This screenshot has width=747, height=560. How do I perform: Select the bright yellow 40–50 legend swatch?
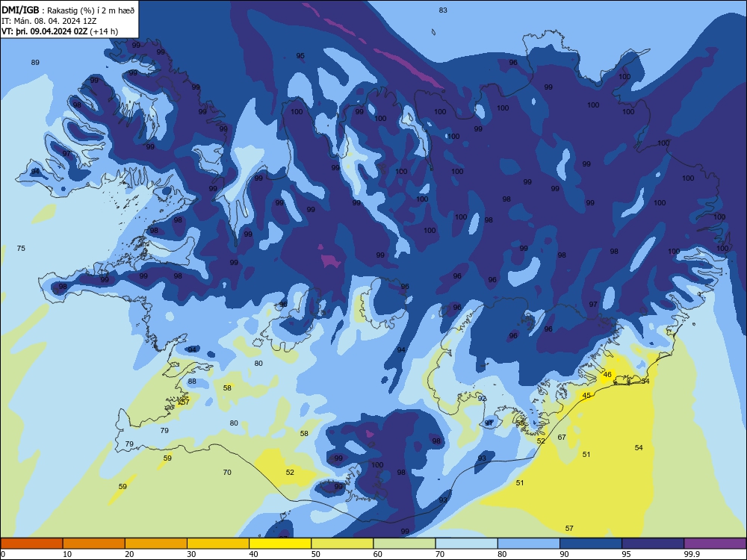(x=280, y=544)
